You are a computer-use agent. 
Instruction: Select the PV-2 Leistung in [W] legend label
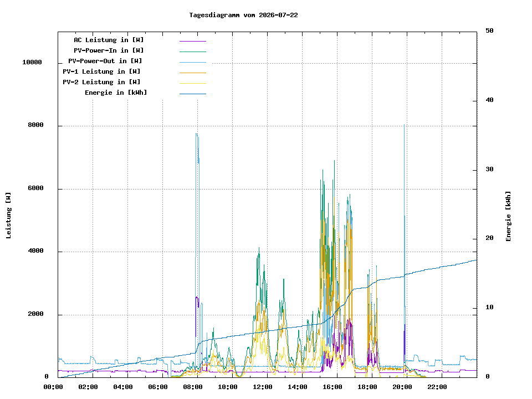101,82
